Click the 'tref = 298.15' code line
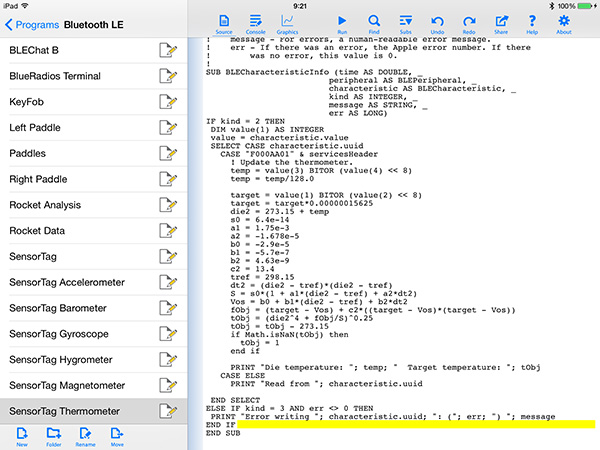The image size is (600, 450). pyautogui.click(x=262, y=277)
